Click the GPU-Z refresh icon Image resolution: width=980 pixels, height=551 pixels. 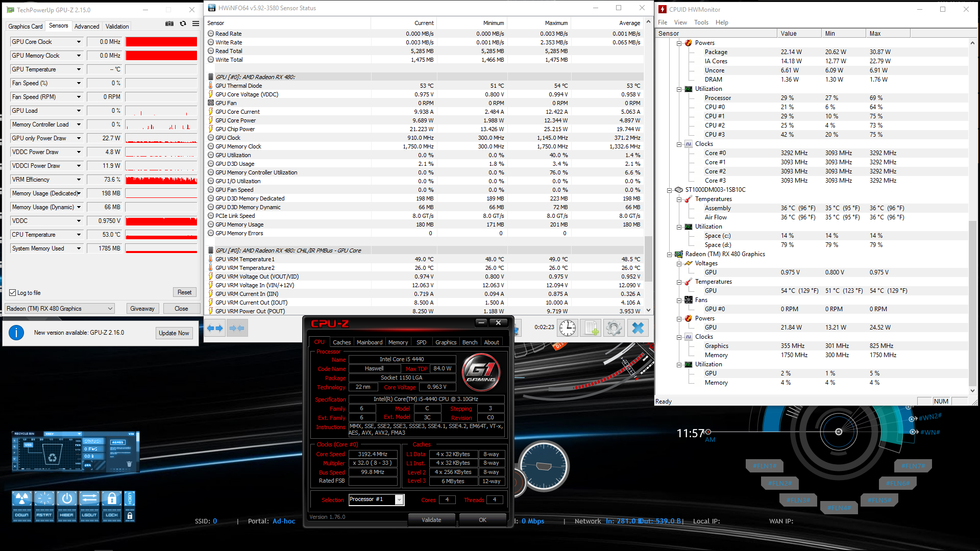tap(183, 24)
